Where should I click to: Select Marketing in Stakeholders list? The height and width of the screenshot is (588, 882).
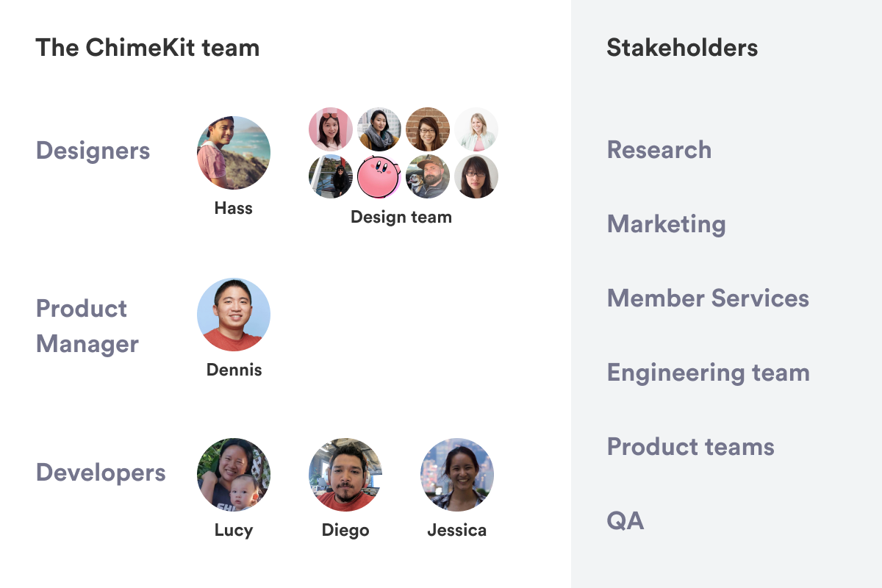coord(667,224)
